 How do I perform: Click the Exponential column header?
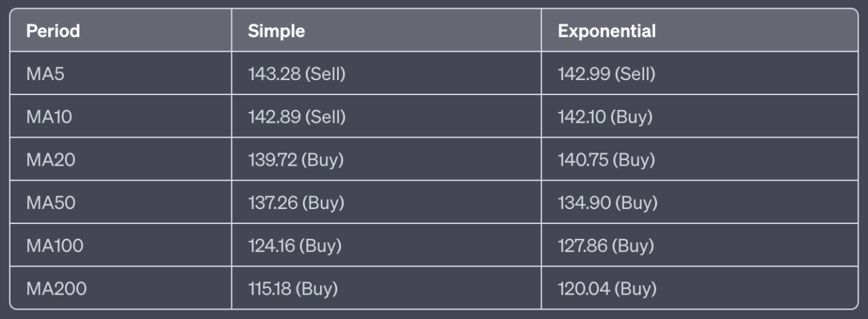[x=606, y=31]
